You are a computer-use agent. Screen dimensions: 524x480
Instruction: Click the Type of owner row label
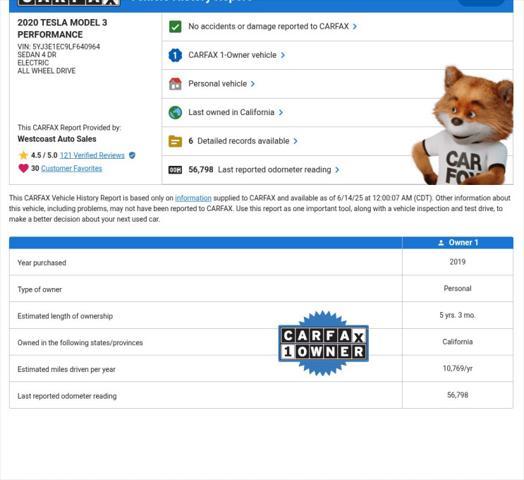[39, 289]
